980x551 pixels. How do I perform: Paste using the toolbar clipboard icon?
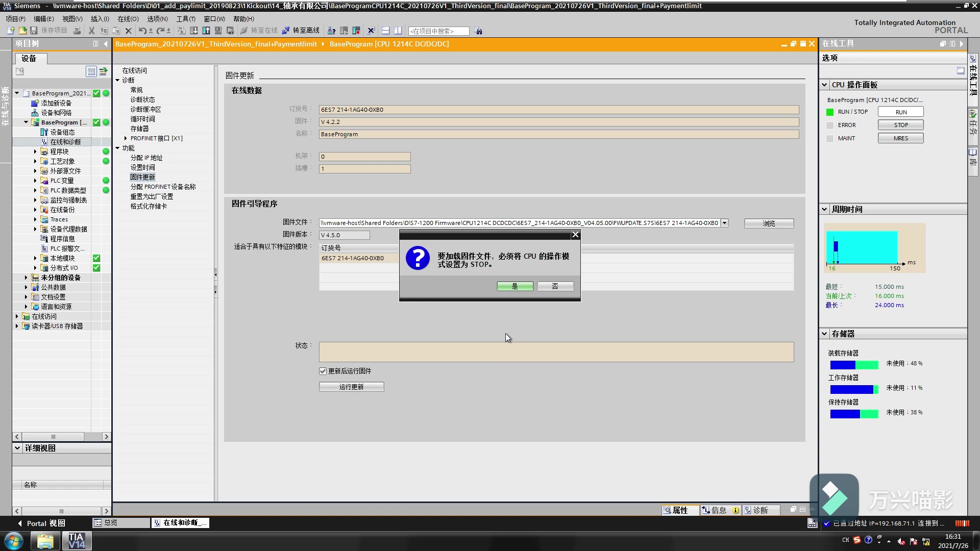pos(116,31)
